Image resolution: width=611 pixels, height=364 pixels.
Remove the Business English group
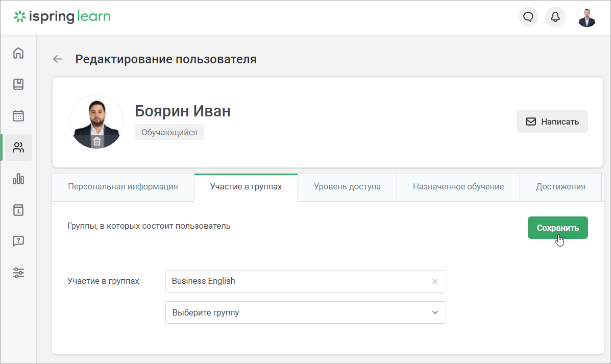click(435, 281)
